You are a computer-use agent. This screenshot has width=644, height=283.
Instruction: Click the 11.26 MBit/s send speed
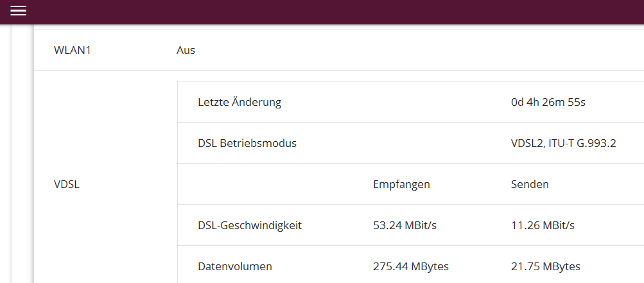[x=543, y=225]
